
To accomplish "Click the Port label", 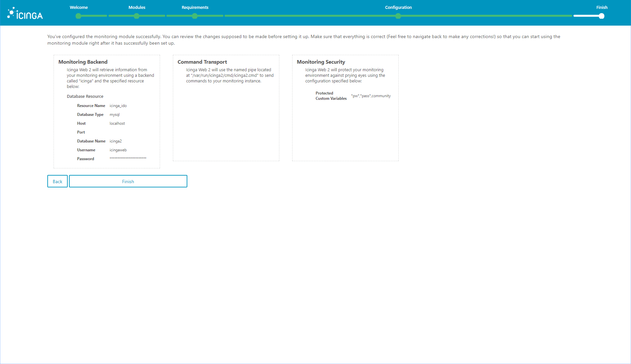I will (81, 132).
